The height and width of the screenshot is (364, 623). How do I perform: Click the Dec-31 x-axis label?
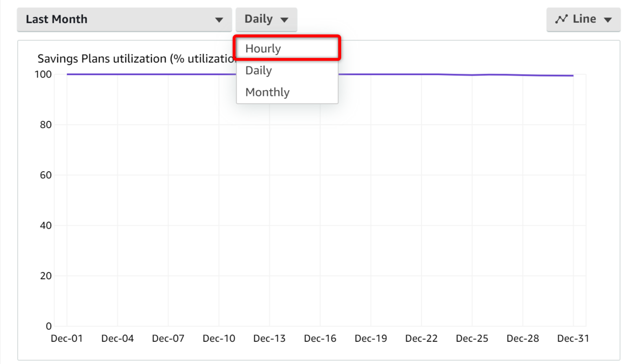(x=573, y=339)
